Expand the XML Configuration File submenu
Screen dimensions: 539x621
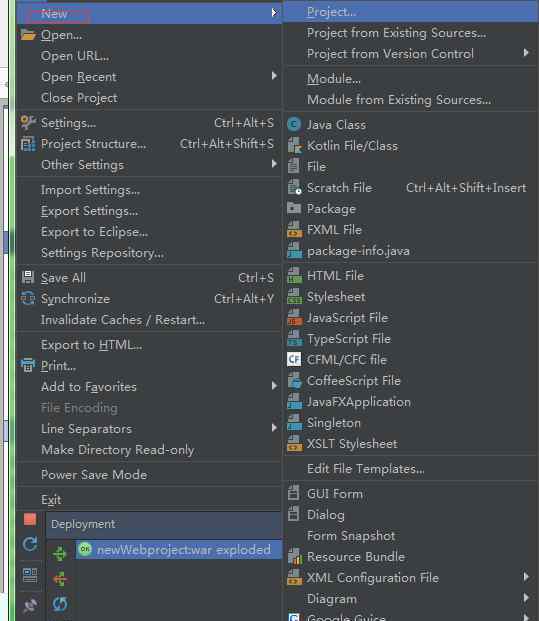pyautogui.click(x=526, y=577)
